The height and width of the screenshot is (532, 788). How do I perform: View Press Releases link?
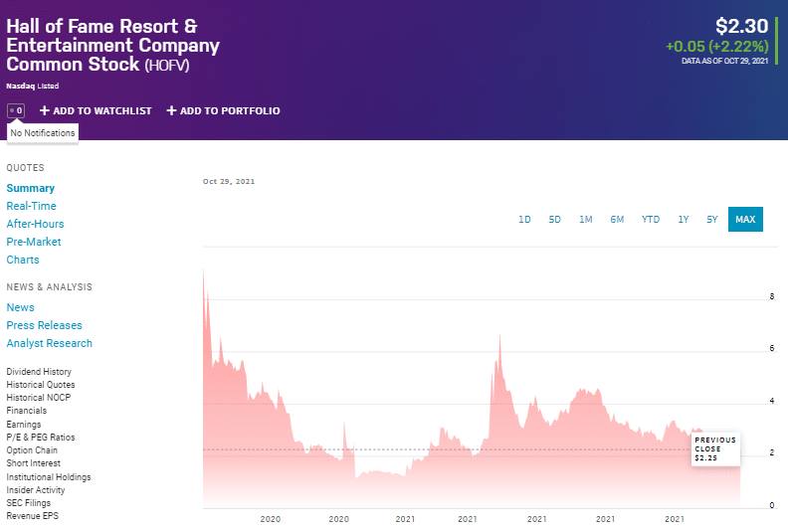click(x=44, y=325)
